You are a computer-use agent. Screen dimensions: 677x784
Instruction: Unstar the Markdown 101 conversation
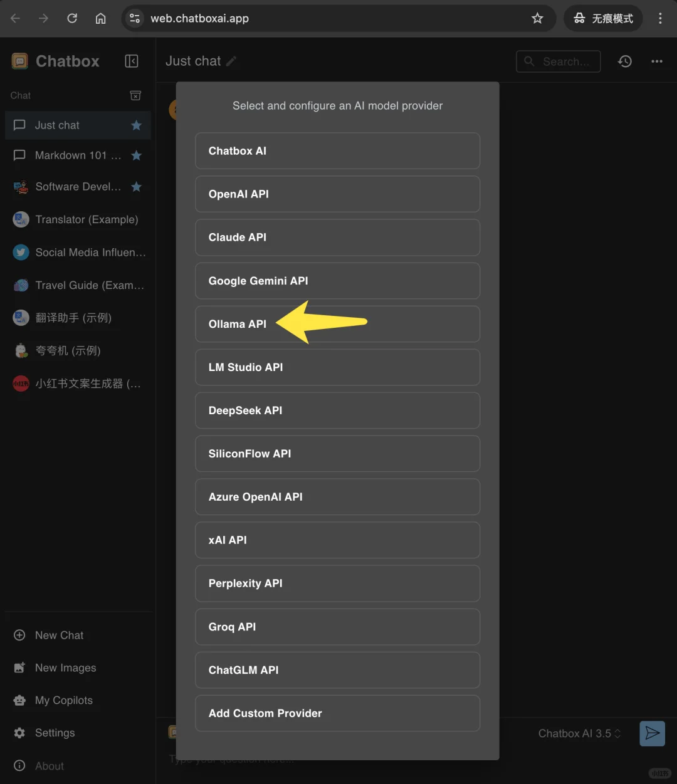tap(136, 155)
